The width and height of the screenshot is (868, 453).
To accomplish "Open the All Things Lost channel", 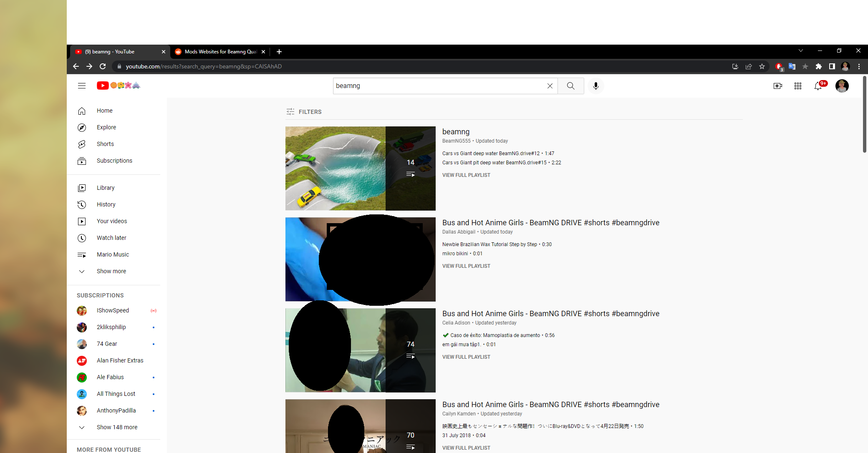I will (x=114, y=394).
